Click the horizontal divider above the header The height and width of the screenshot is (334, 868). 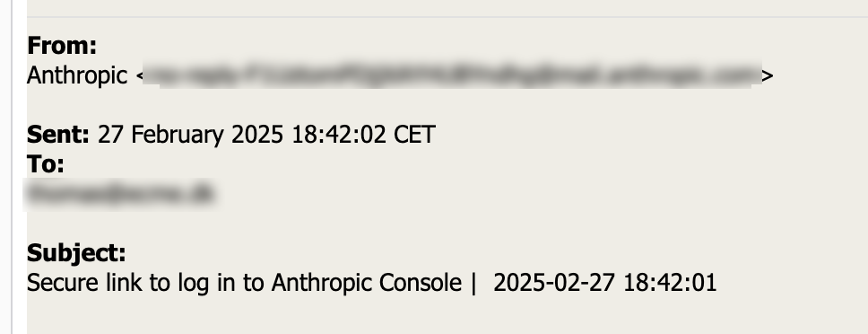pyautogui.click(x=447, y=17)
